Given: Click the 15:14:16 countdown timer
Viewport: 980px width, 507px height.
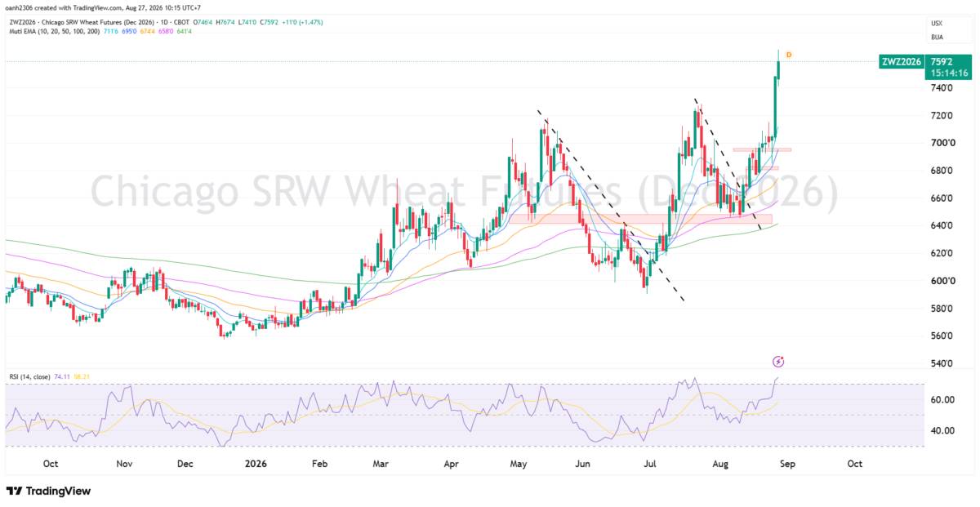Looking at the screenshot, I should (948, 73).
